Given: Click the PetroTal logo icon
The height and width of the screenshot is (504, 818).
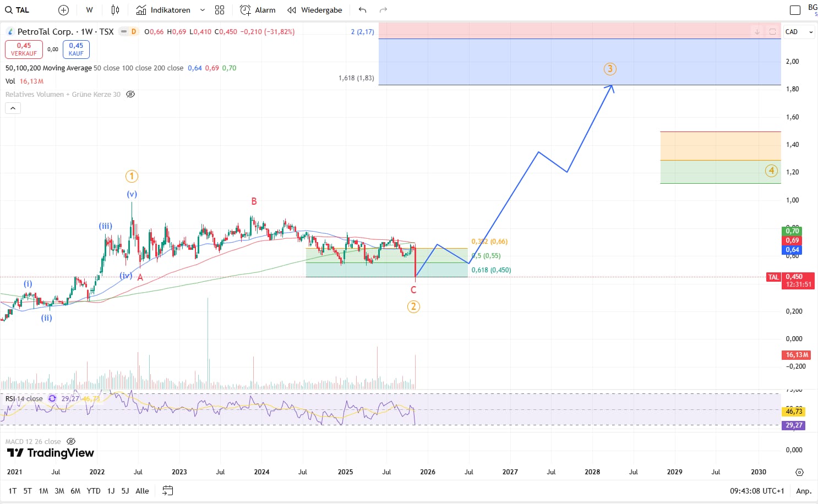Looking at the screenshot, I should pos(10,32).
